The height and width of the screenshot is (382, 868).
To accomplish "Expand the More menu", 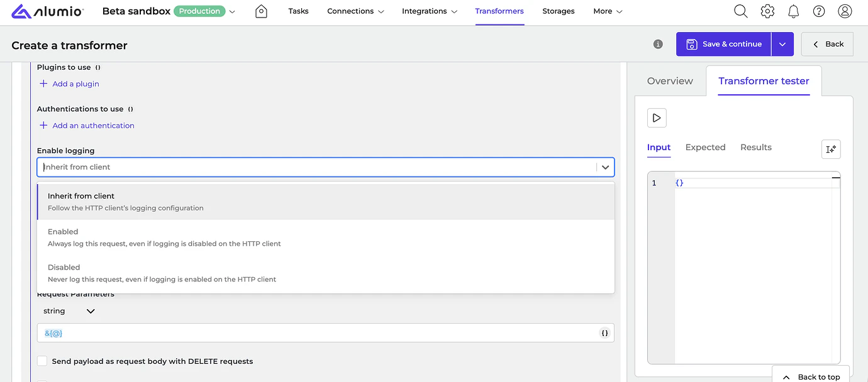I will (608, 11).
